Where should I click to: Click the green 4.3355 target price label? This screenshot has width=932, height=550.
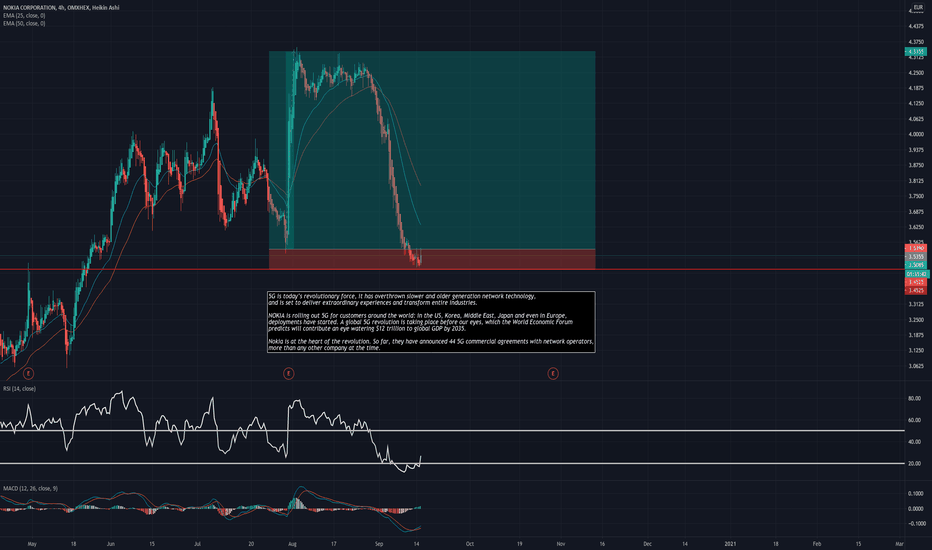pyautogui.click(x=916, y=52)
